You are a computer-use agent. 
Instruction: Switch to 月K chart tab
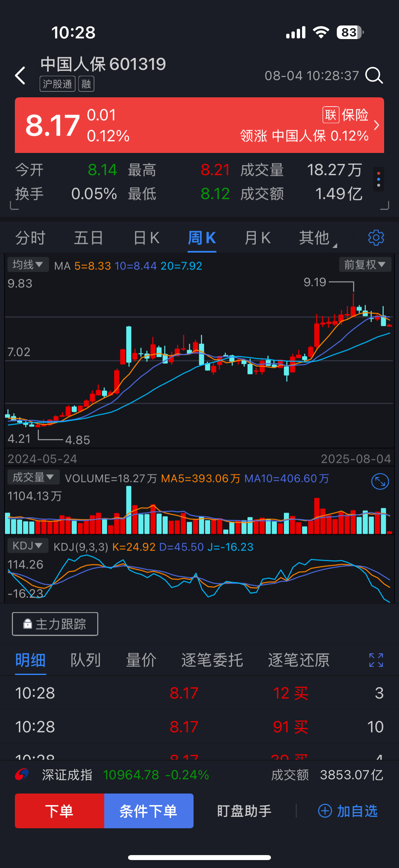(258, 238)
